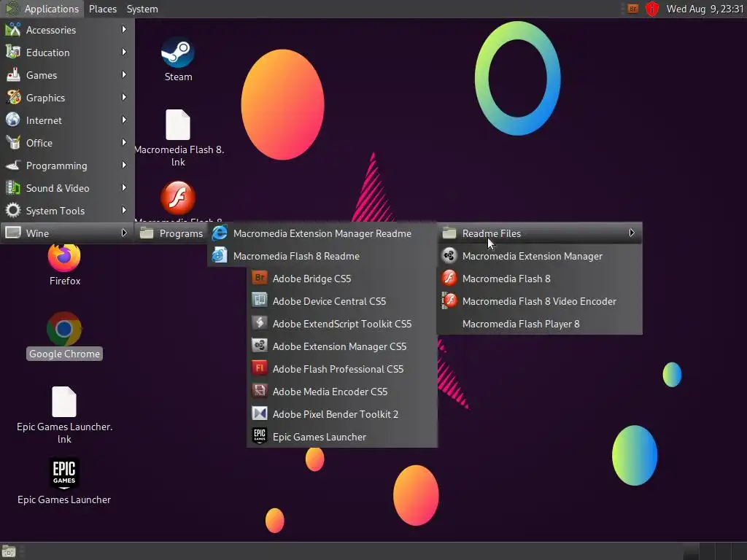
Task: Open the Steam desktop icon
Action: [178, 52]
